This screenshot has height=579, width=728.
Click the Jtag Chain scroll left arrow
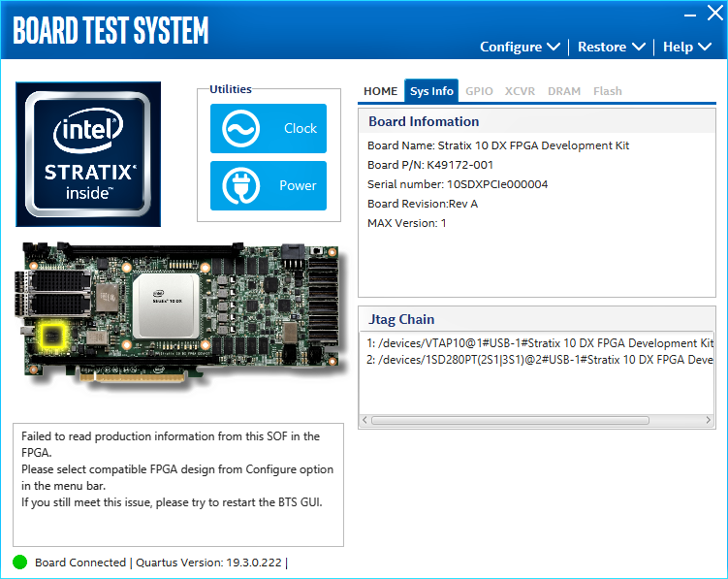click(364, 420)
